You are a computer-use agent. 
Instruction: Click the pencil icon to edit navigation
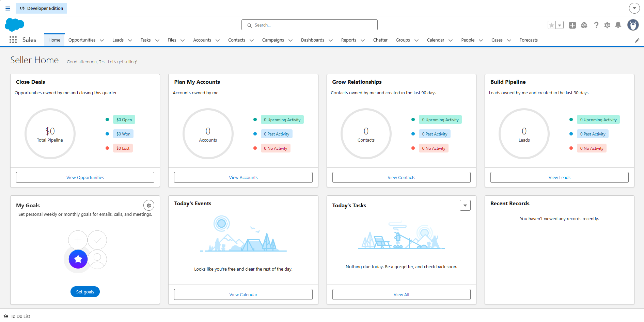click(x=637, y=40)
